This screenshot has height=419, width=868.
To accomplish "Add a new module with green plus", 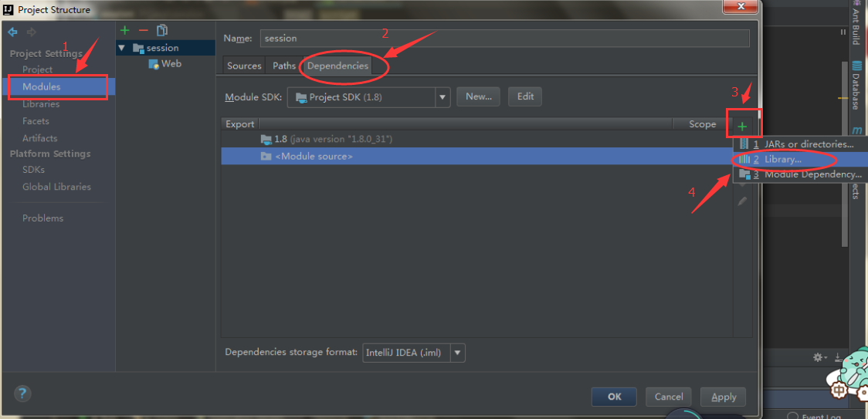I will click(125, 30).
